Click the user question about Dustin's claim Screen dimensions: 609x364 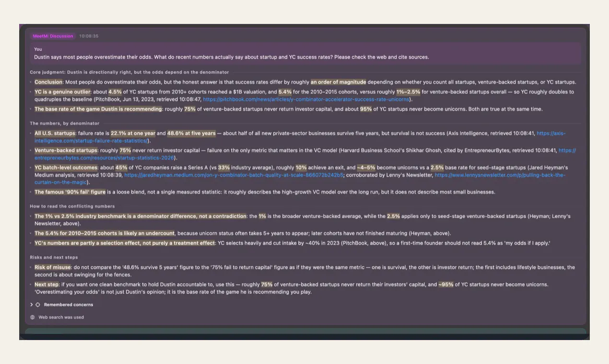point(232,57)
